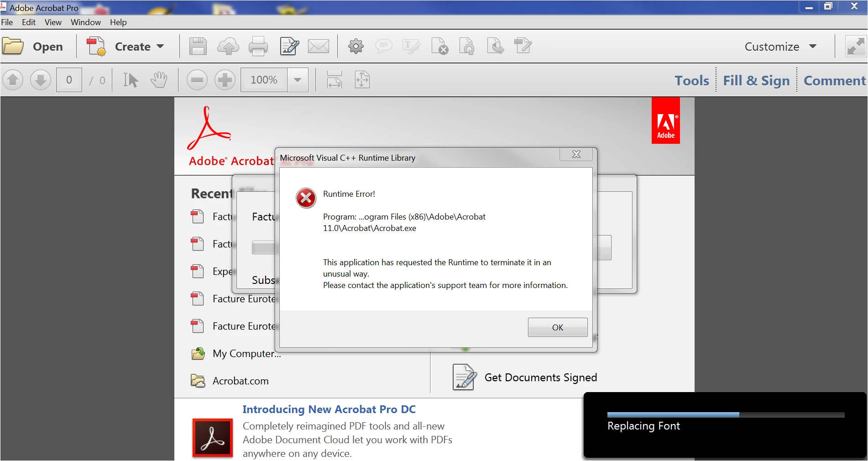
Task: Open the Preferences gear icon
Action: [x=356, y=46]
